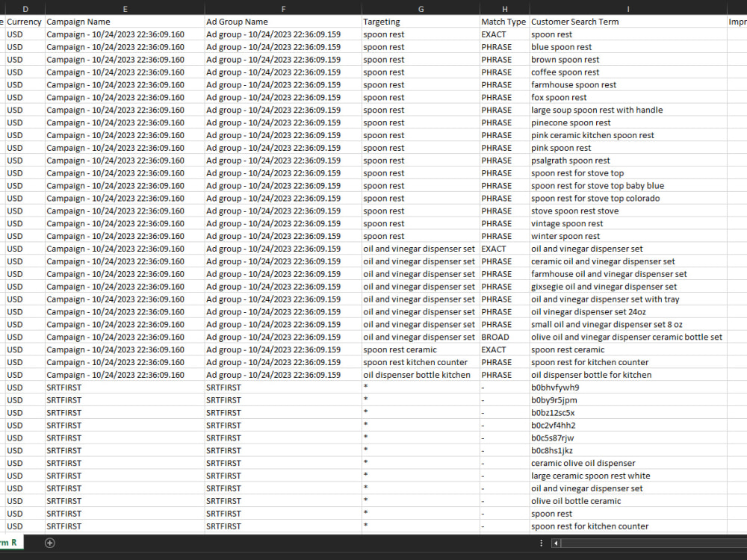Select the 'b0bhvfywh9' search term cell
Viewport: 747px width, 560px height.
[x=628, y=388]
